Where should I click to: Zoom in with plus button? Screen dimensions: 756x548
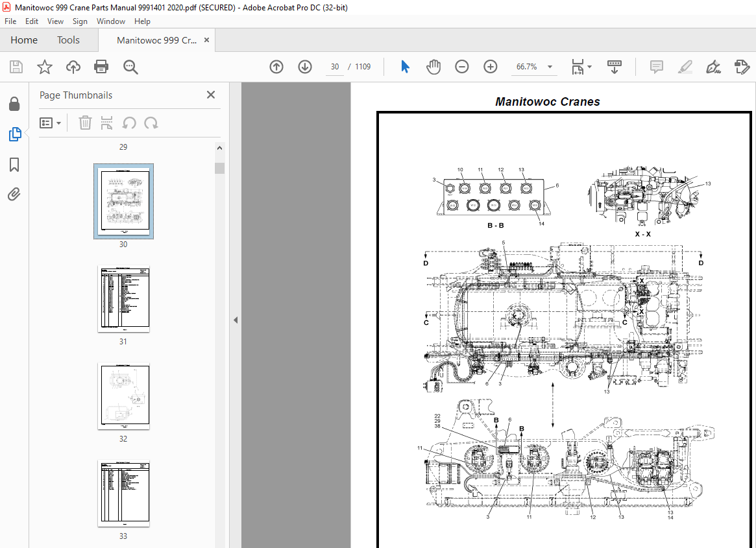tap(491, 67)
